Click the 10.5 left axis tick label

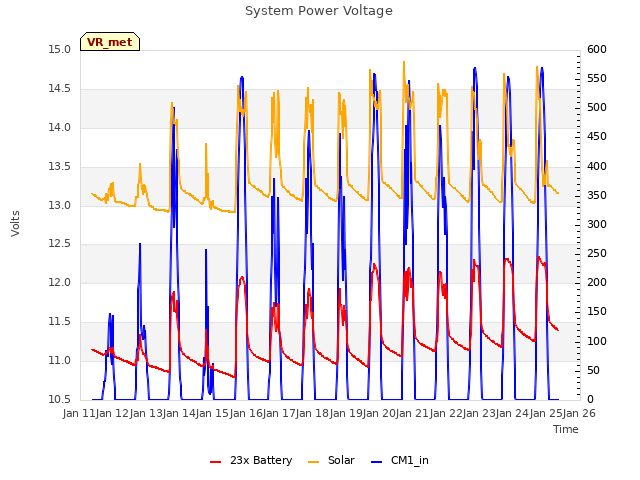pyautogui.click(x=60, y=399)
